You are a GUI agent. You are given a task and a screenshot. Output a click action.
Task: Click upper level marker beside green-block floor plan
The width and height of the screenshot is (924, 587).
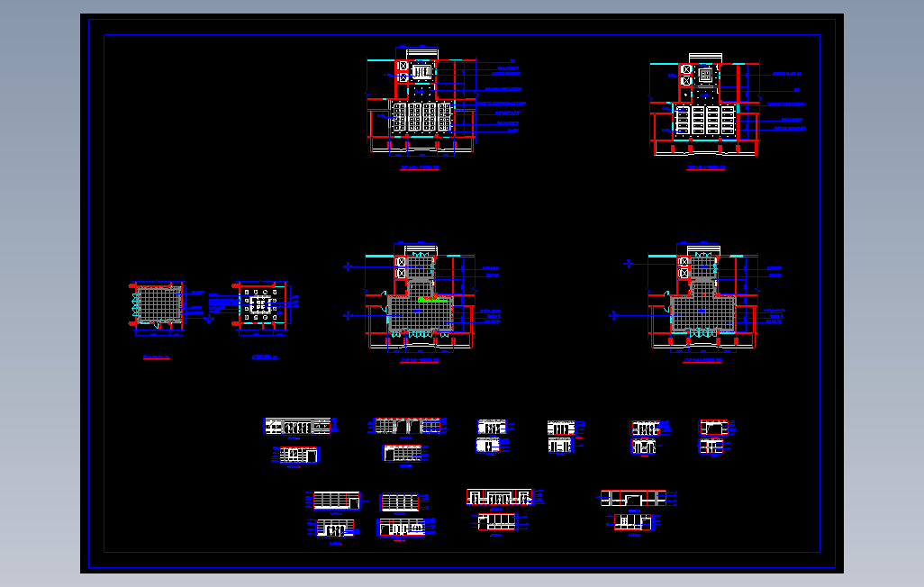tap(349, 266)
